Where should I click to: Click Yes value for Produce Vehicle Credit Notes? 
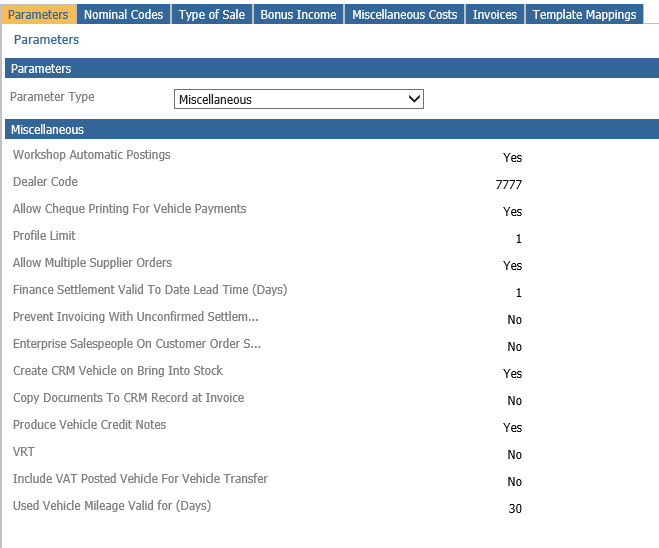(x=512, y=427)
